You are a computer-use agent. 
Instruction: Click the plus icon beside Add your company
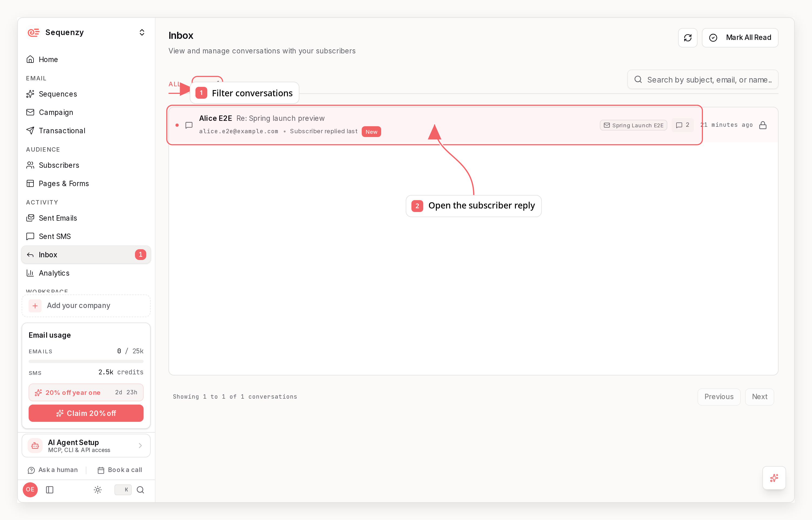35,306
